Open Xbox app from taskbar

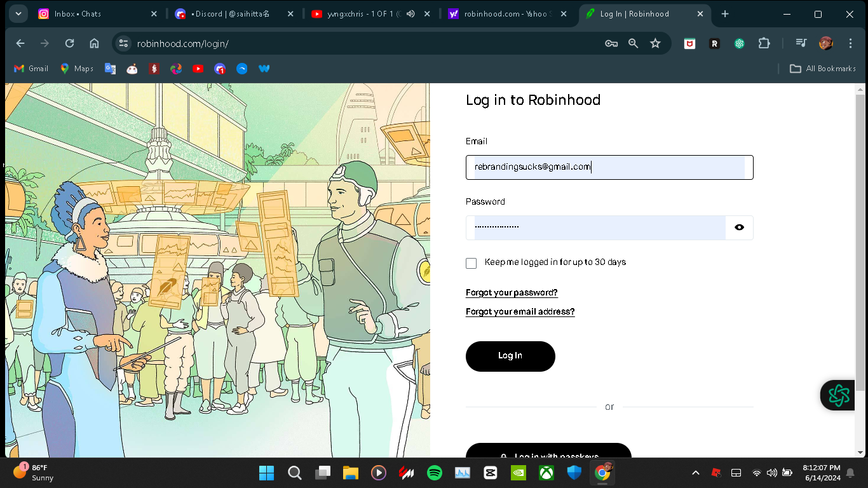coord(546,473)
